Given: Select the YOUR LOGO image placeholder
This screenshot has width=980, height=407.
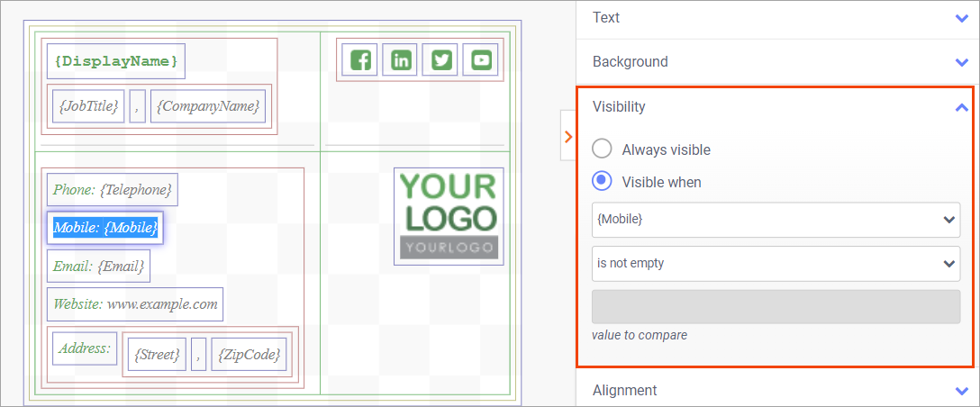Looking at the screenshot, I should coord(449,216).
